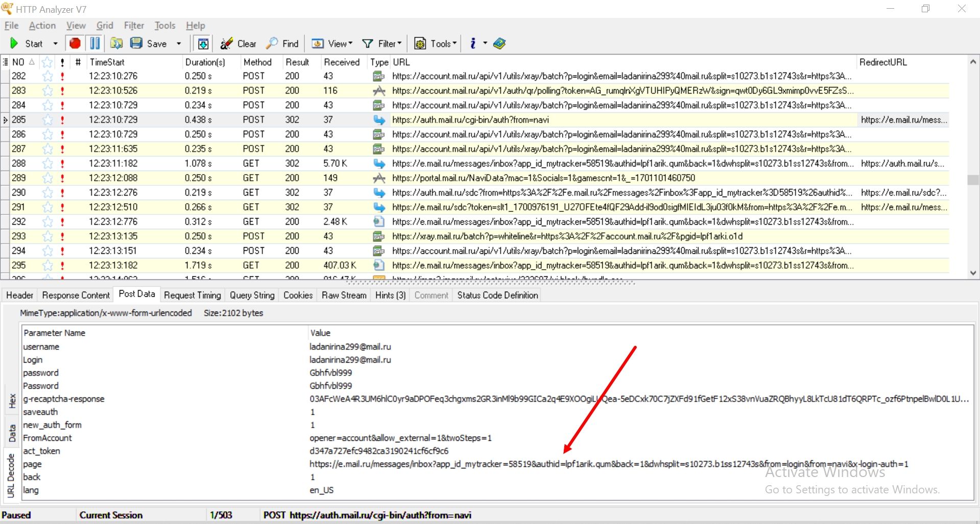This screenshot has width=980, height=524.
Task: Click the Clear sessions toolbar button
Action: click(238, 44)
